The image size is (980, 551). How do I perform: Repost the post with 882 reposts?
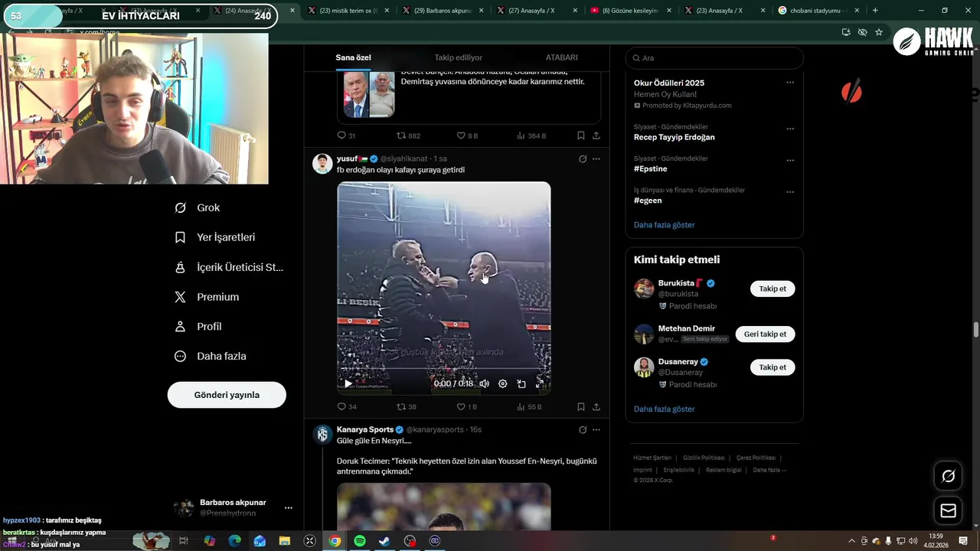click(x=408, y=135)
